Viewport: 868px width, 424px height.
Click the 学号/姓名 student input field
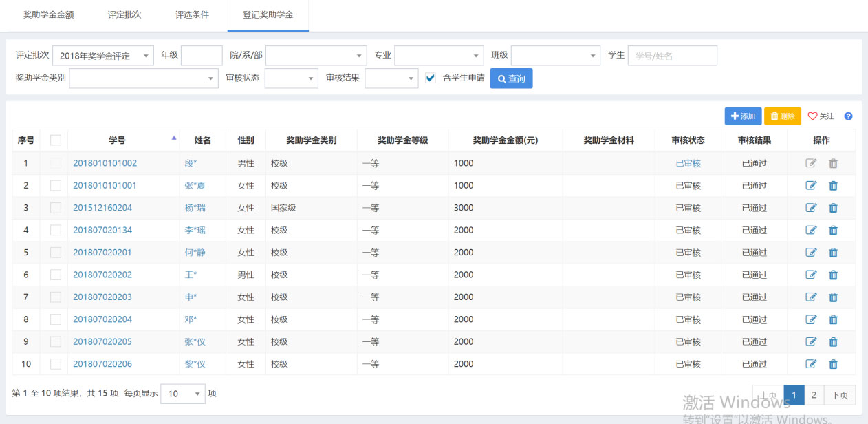672,56
